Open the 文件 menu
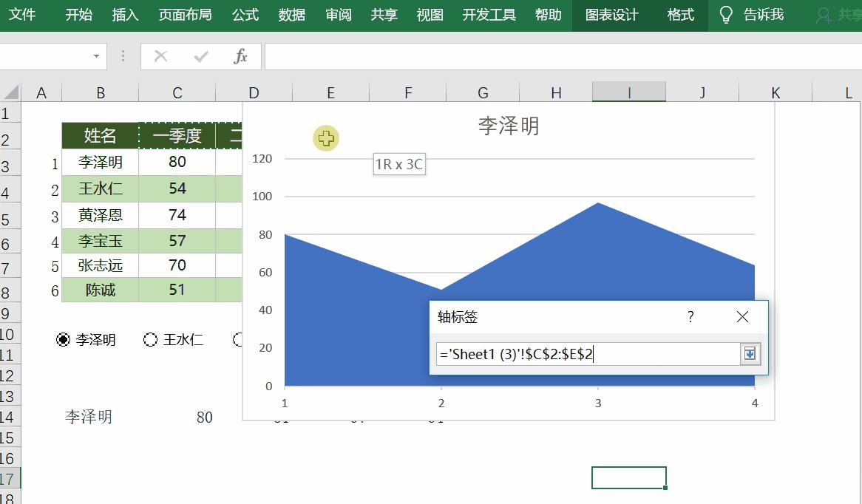862x504 pixels. click(24, 14)
